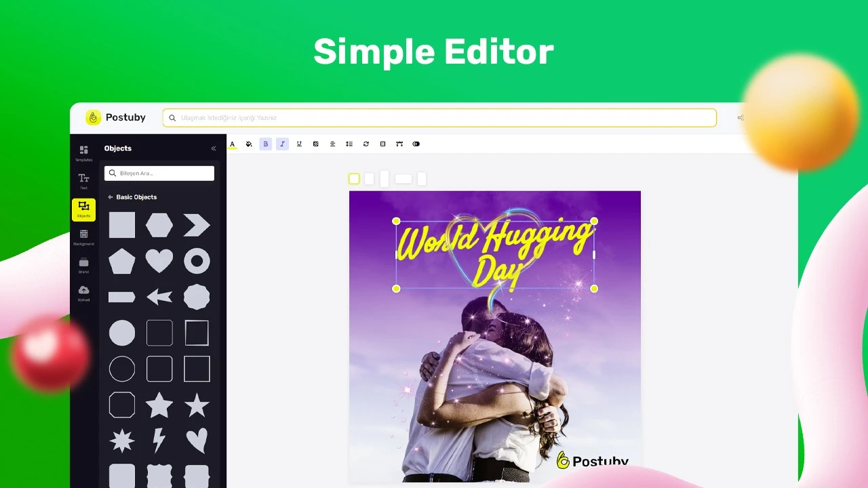Open the text color picker
The width and height of the screenshot is (868, 488).
coord(232,144)
